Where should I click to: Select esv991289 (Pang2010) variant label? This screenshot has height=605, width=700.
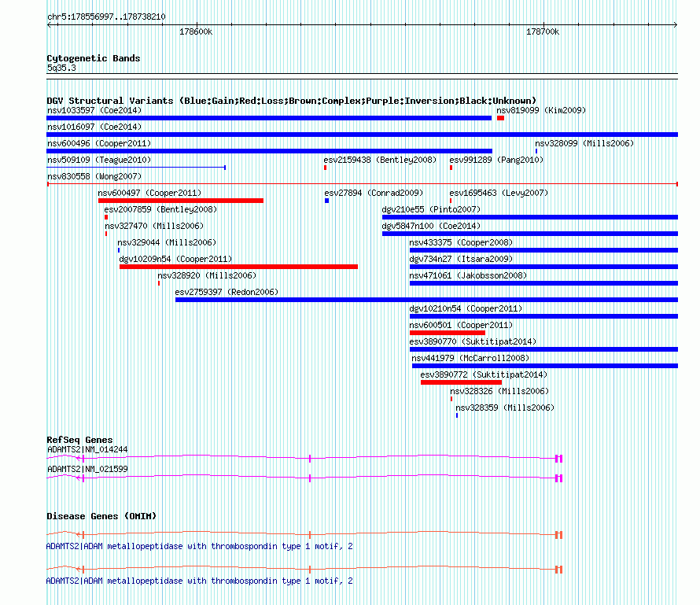coord(496,160)
